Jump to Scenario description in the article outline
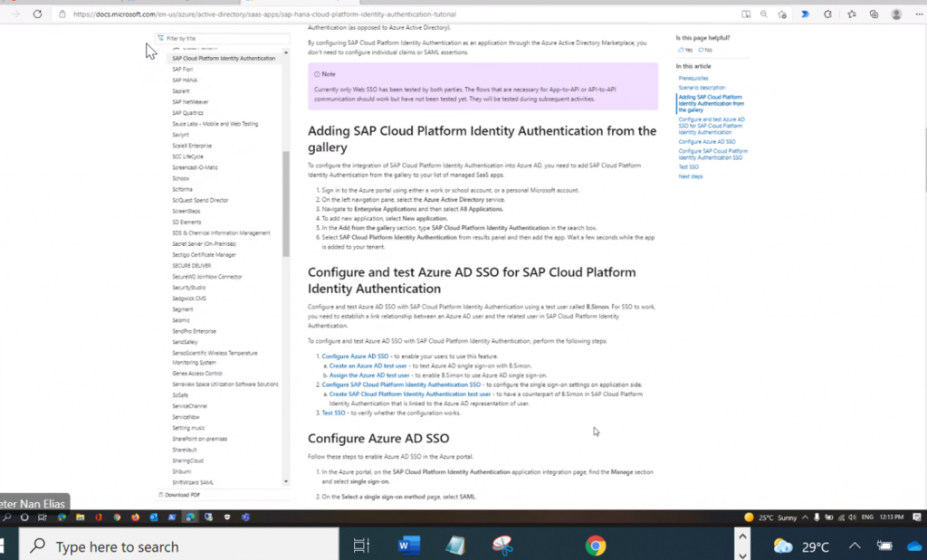The image size is (927, 560). click(702, 88)
